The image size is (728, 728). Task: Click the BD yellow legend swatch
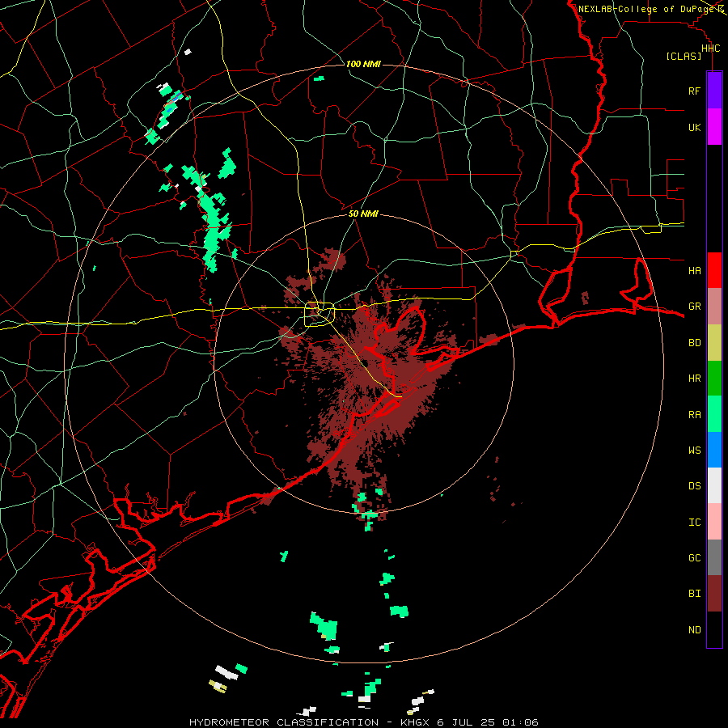(x=714, y=343)
